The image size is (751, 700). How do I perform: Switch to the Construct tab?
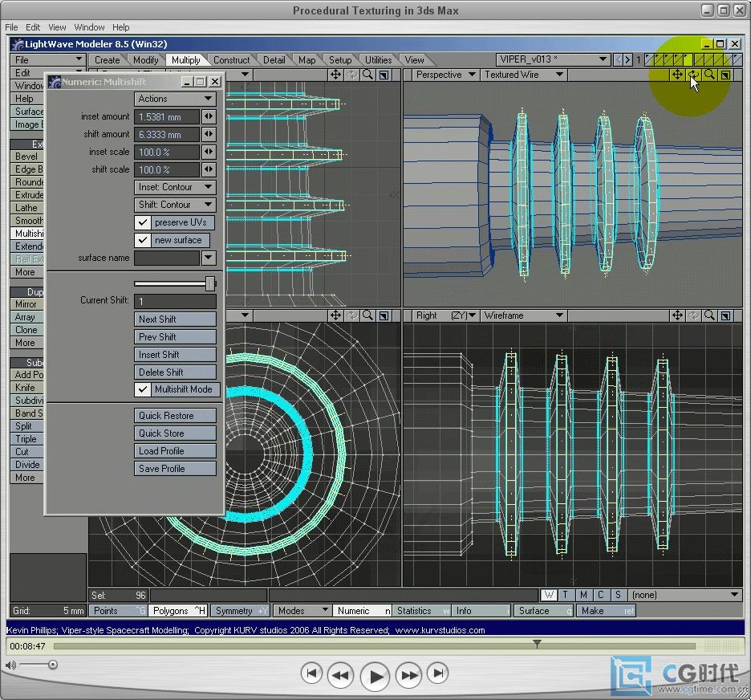[x=232, y=60]
